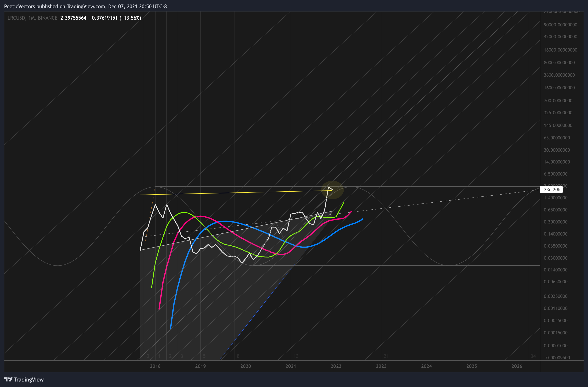The height and width of the screenshot is (387, 588).
Task: Click the 2024 label on the time axis
Action: pos(426,366)
